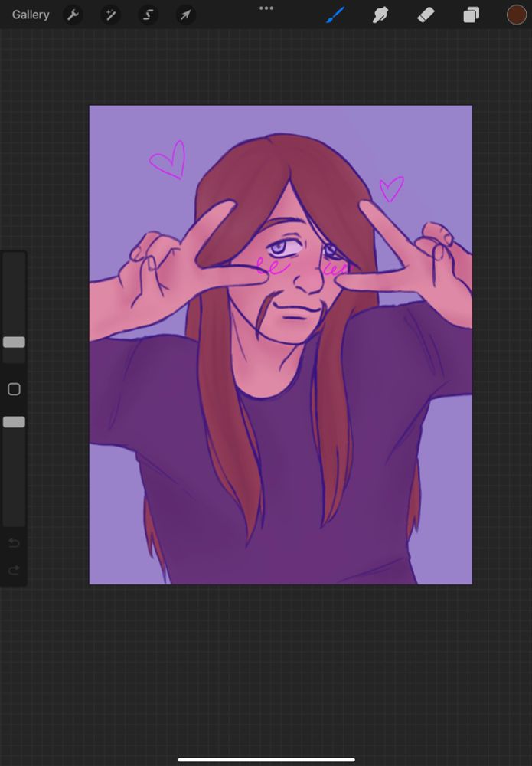Click the brush opacity slider handle

(x=14, y=422)
